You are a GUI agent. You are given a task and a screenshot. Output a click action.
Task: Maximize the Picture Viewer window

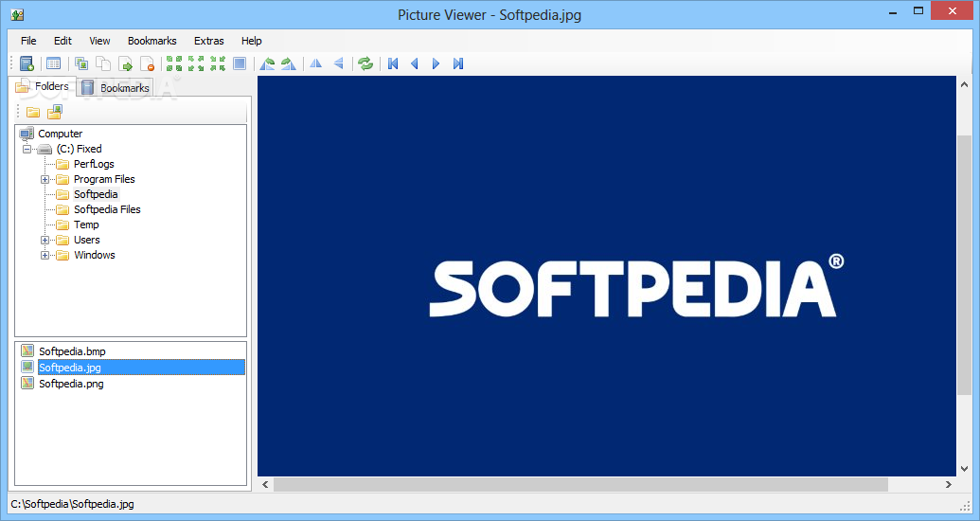(918, 11)
